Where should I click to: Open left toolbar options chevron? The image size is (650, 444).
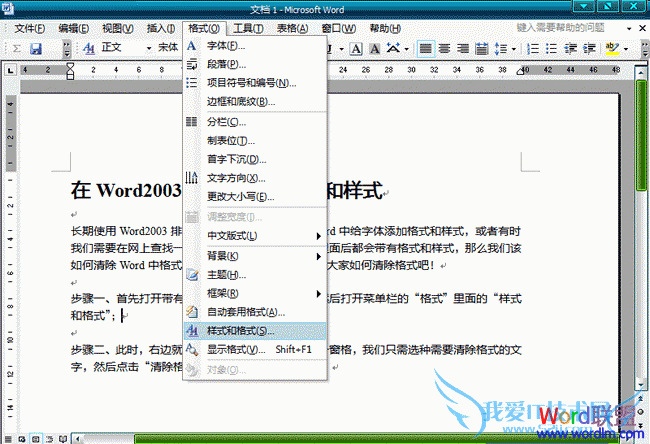67,49
